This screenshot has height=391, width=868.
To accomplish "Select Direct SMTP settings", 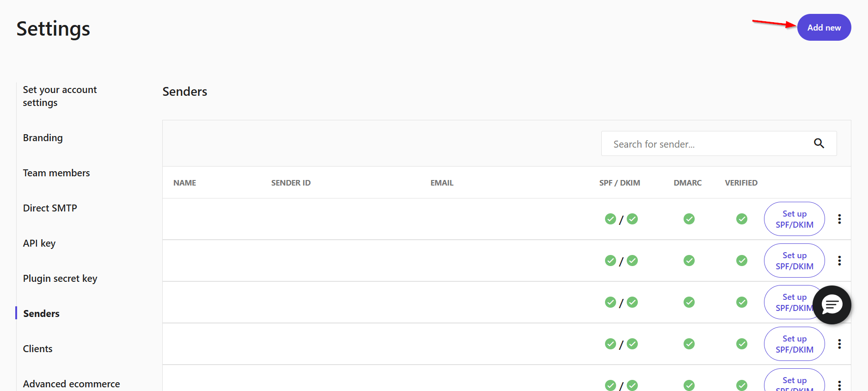I will pyautogui.click(x=50, y=208).
